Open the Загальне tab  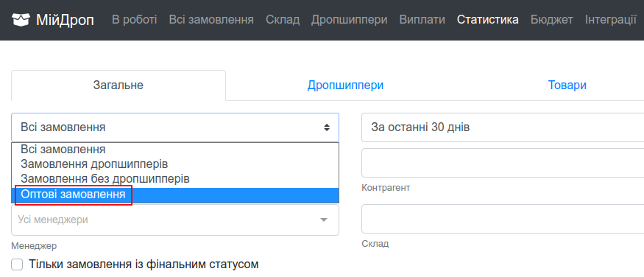pos(118,85)
